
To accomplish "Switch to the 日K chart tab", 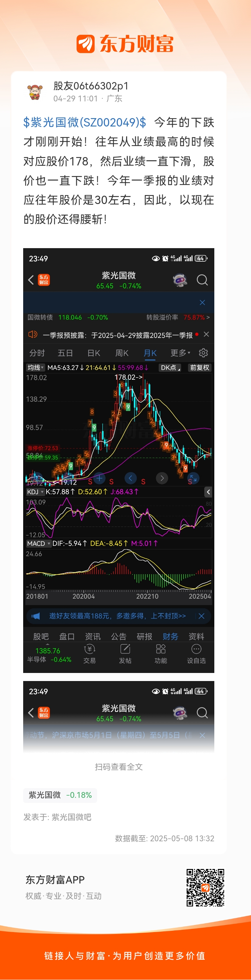I will click(94, 353).
